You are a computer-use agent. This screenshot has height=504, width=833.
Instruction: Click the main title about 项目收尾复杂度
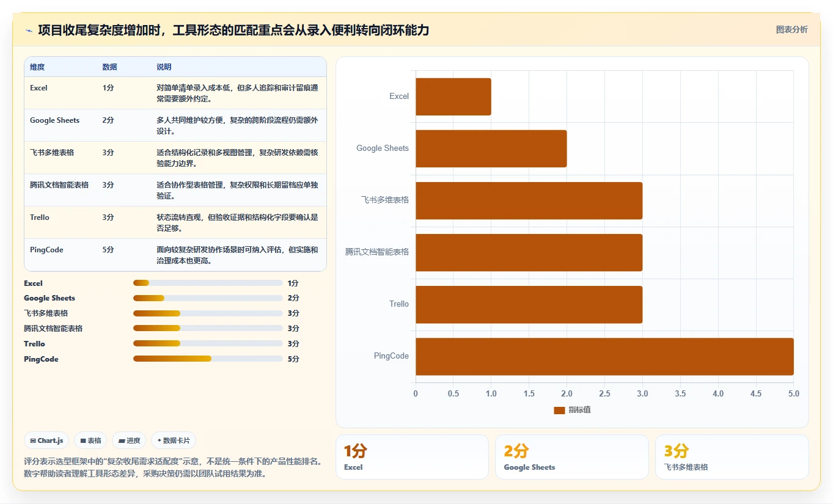point(233,30)
